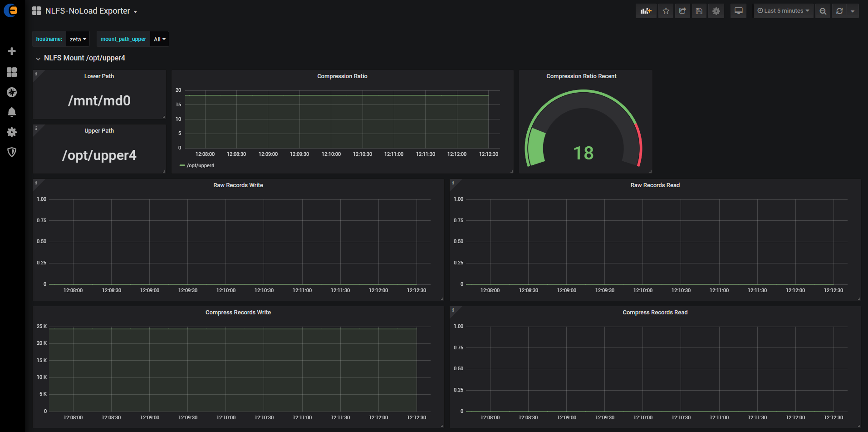The width and height of the screenshot is (868, 432).
Task: Save the dashboard with the disk icon
Action: (699, 11)
